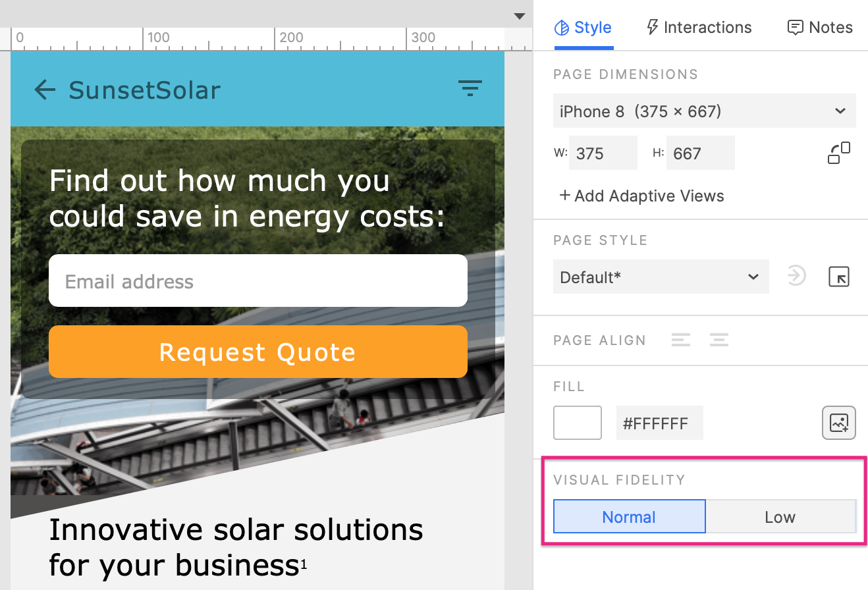Open the white fill color swatch
The width and height of the screenshot is (868, 590).
pyautogui.click(x=578, y=423)
